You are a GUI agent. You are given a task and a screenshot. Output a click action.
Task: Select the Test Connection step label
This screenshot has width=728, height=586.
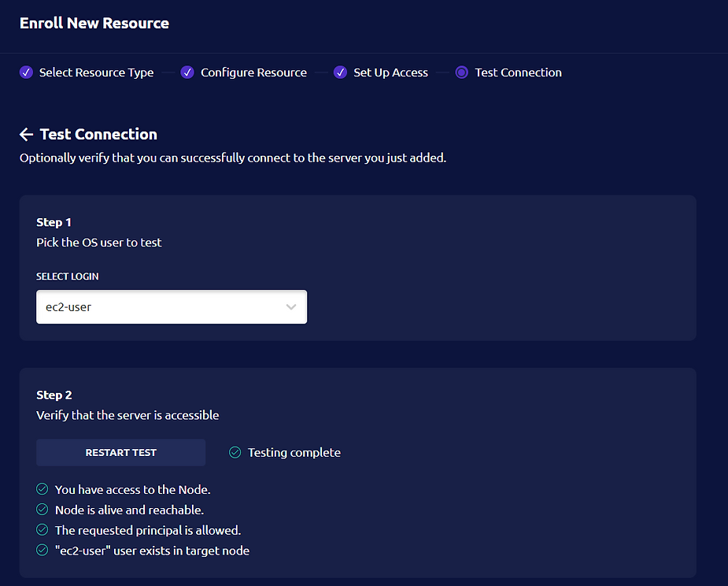[x=518, y=72]
